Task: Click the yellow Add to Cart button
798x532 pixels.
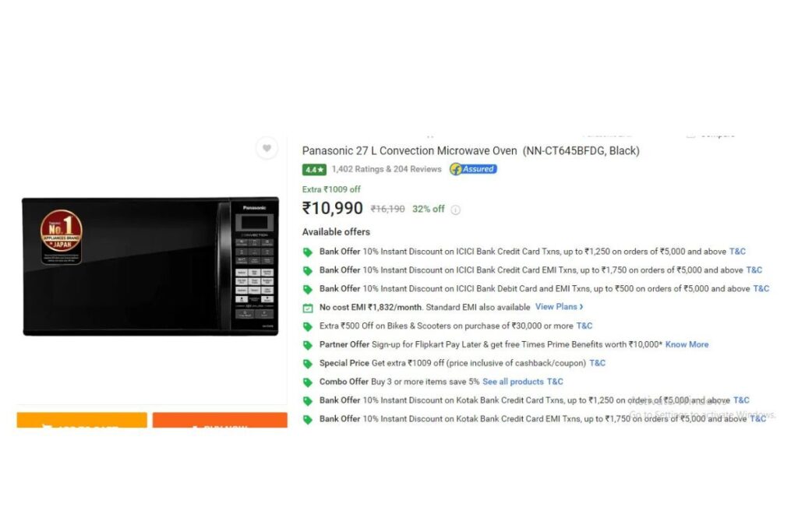Action: tap(82, 420)
